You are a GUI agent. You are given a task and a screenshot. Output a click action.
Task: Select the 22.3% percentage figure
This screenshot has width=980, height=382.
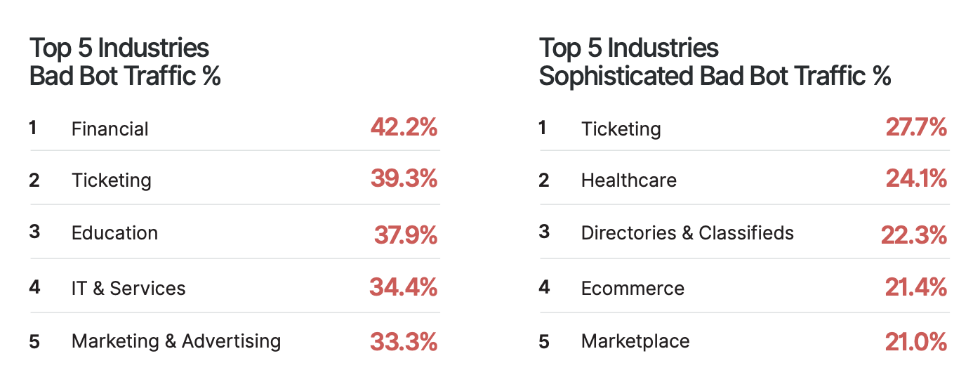click(x=914, y=235)
